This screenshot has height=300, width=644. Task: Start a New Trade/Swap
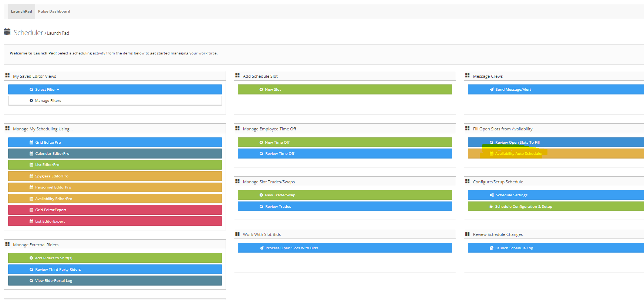(x=344, y=195)
